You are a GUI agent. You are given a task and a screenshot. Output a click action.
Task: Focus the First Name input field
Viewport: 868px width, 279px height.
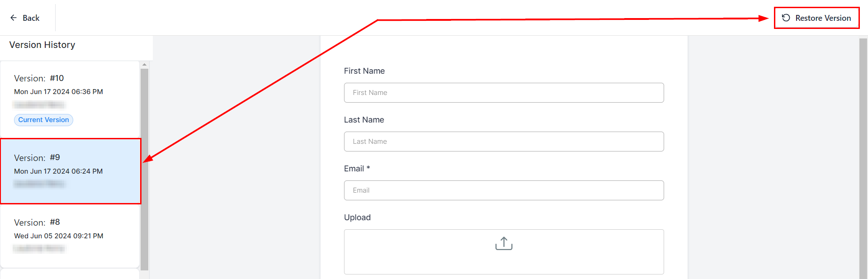pyautogui.click(x=504, y=93)
